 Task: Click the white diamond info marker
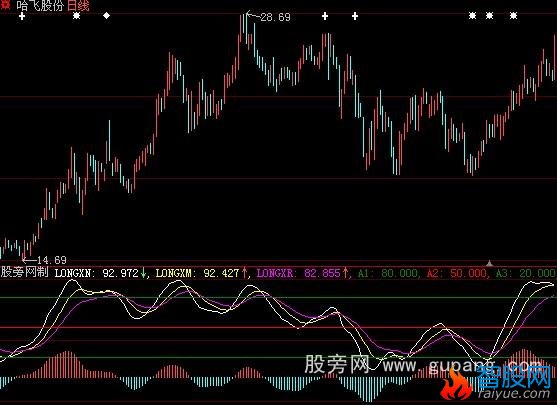tap(106, 16)
